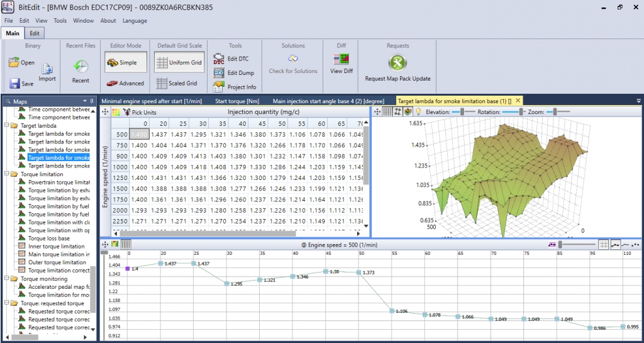Viewport: 644px width, 343px height.
Task: Collapse the Target lambda folder
Action: (6, 125)
